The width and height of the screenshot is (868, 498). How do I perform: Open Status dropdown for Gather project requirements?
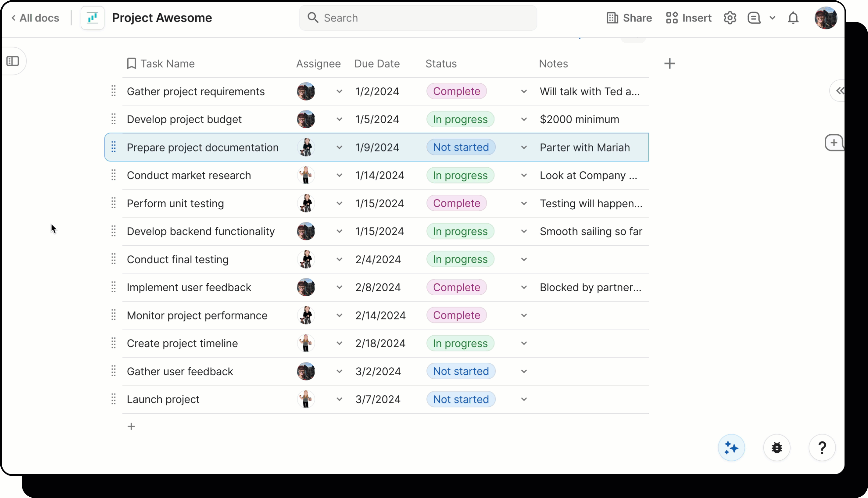(x=524, y=92)
